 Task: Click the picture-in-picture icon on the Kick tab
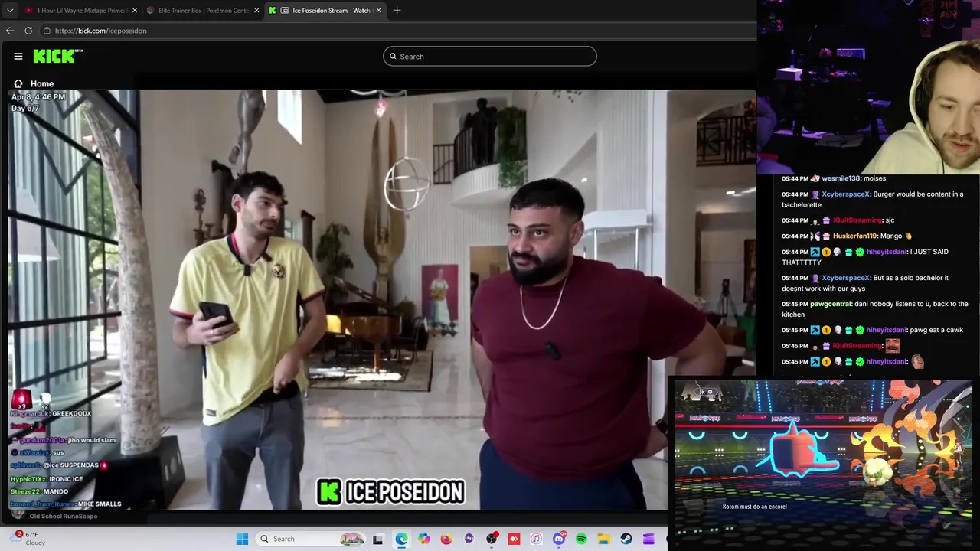pyautogui.click(x=285, y=11)
